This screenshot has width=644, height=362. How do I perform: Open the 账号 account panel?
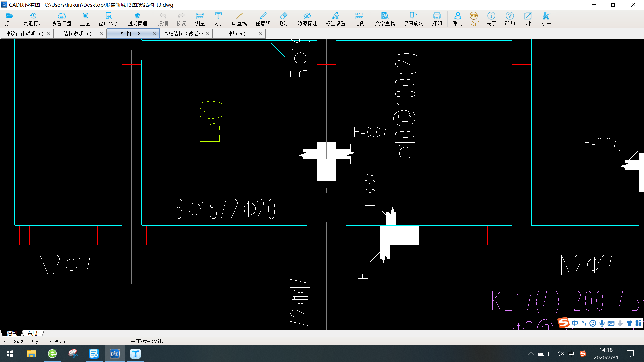pos(458,19)
